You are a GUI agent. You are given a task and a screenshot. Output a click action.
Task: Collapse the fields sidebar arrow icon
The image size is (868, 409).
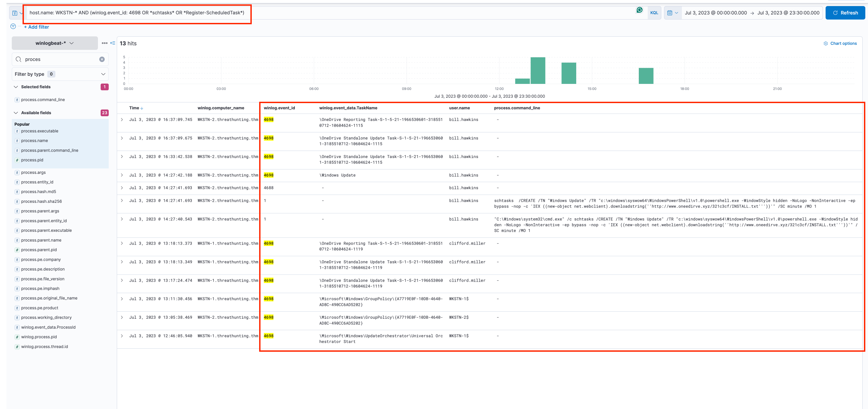pos(113,43)
